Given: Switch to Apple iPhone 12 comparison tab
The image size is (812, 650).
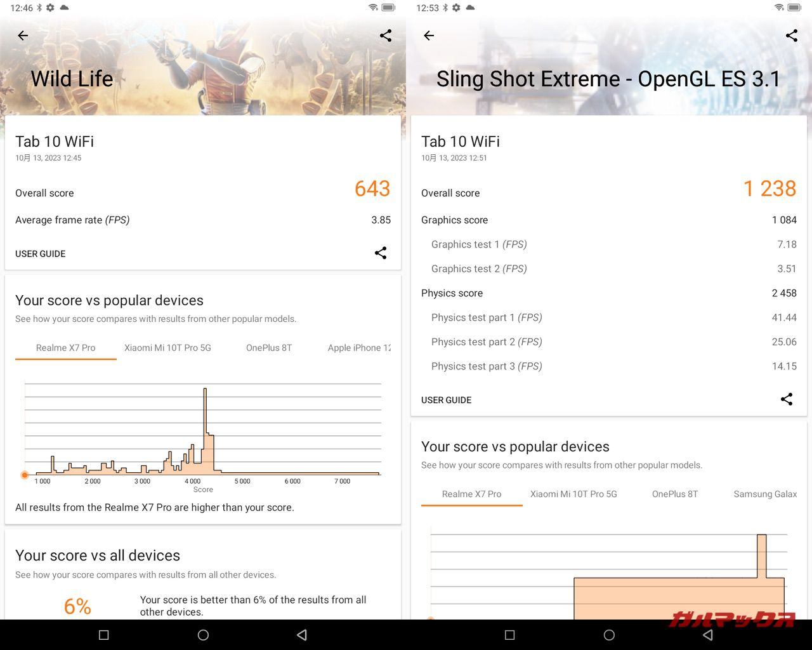Looking at the screenshot, I should pyautogui.click(x=359, y=348).
